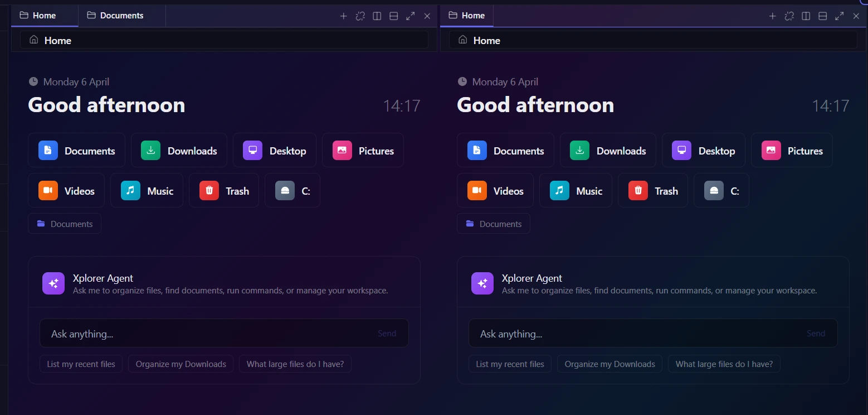
Task: Click the broken-link sync icon in the left pane
Action: [360, 16]
